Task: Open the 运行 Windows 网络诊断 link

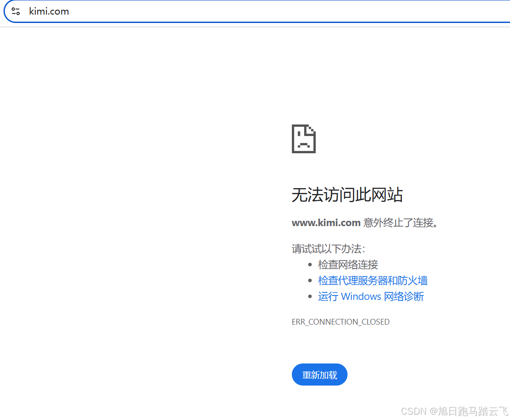Action: click(371, 296)
